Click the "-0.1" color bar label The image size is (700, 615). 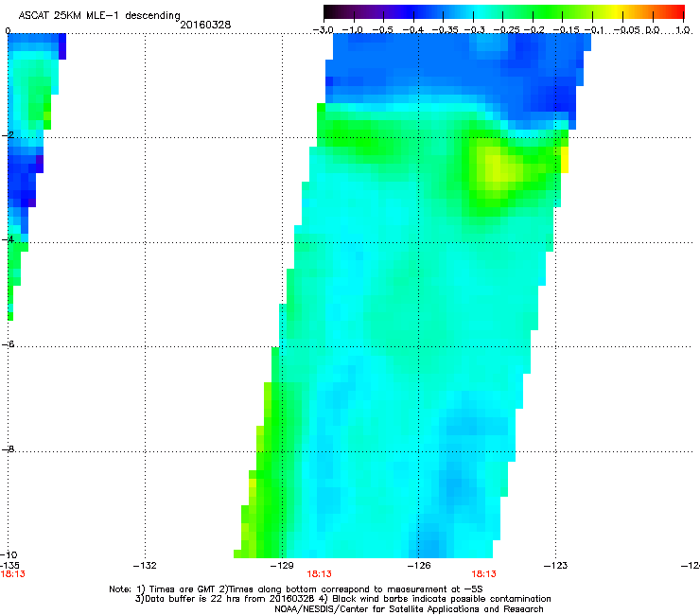594,30
